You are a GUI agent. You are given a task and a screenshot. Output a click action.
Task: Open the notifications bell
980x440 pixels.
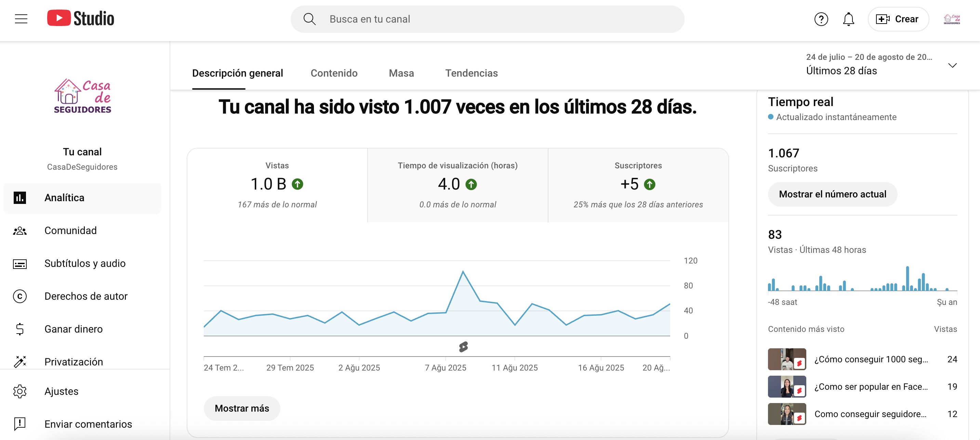(848, 19)
